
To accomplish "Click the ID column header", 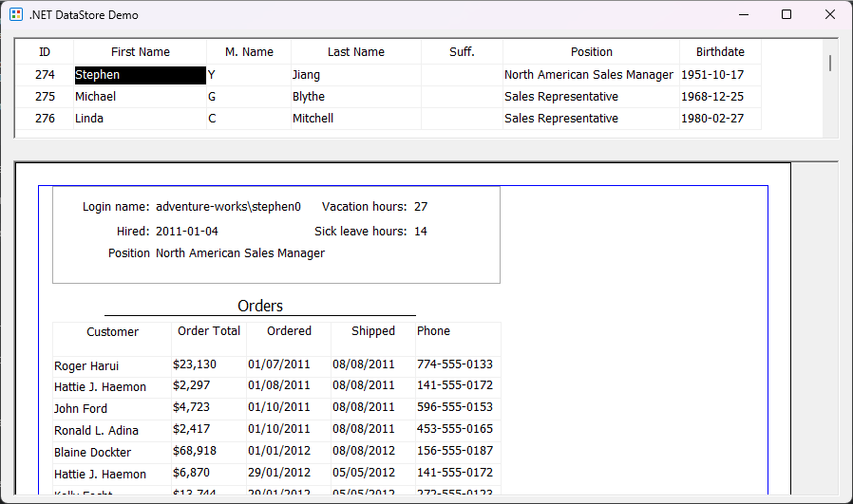I will (45, 52).
